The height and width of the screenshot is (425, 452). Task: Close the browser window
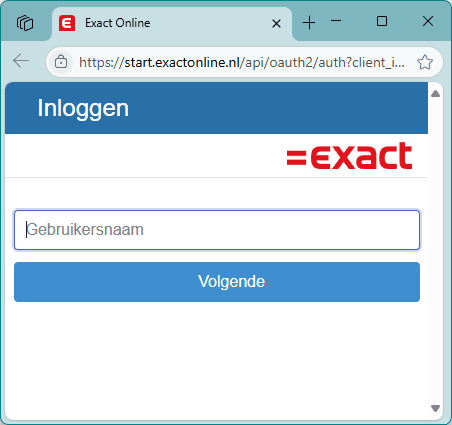point(428,21)
